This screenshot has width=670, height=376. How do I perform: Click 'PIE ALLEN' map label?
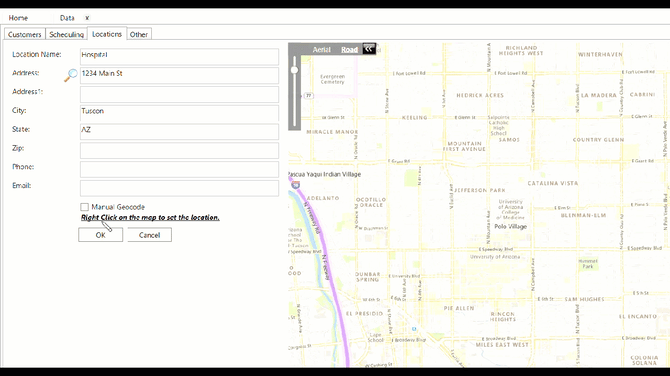pos(458,308)
